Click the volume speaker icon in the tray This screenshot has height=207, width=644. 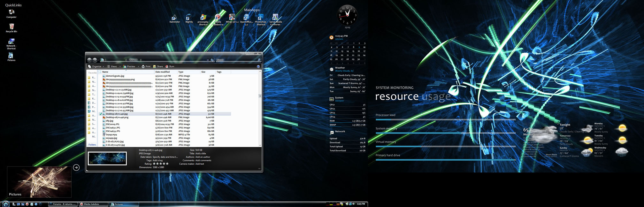coord(354,204)
